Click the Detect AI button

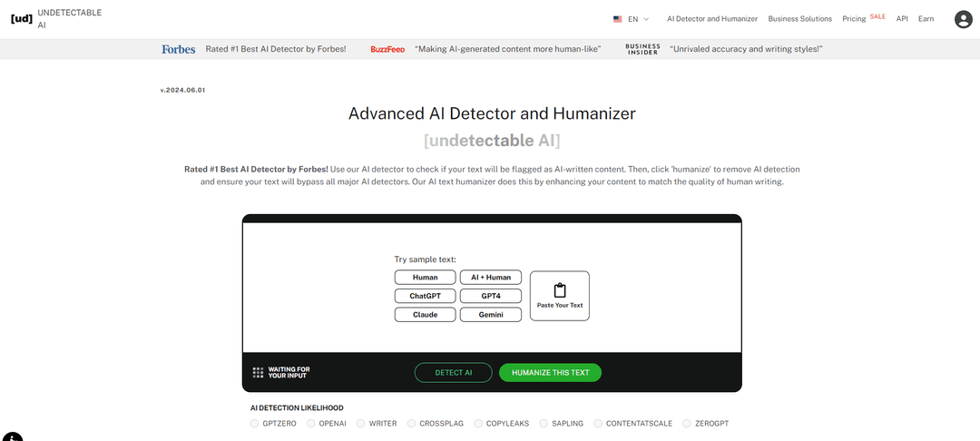point(453,373)
